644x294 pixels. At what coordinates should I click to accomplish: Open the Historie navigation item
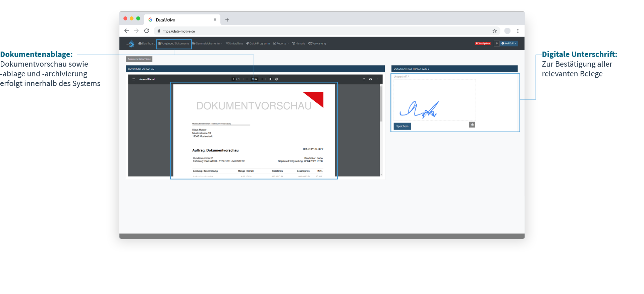[x=299, y=44]
